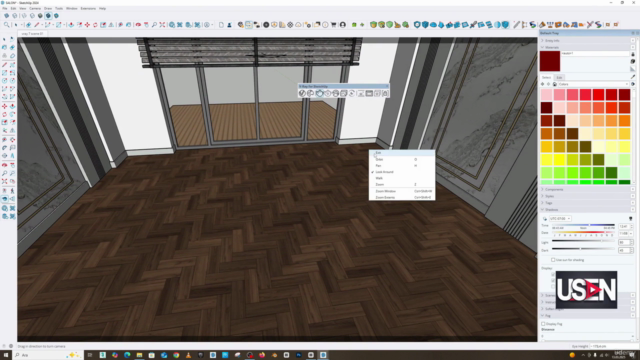Screen dimensions: 640x360
Task: Click Zoom Extents toolbar icon
Action: [162, 25]
